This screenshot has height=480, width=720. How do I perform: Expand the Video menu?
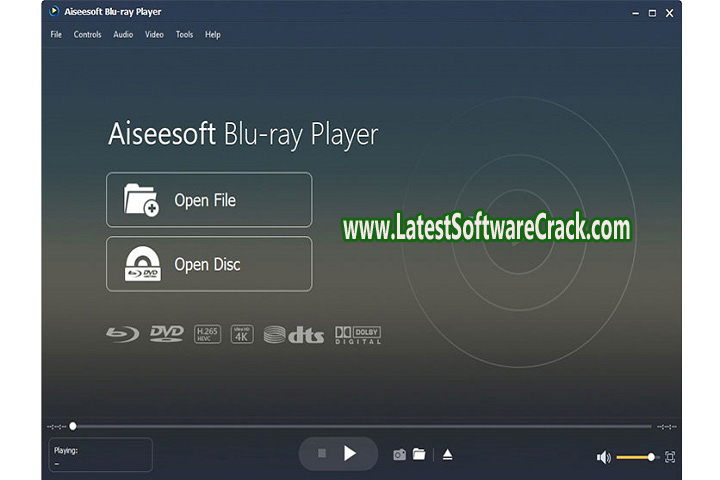pyautogui.click(x=154, y=34)
